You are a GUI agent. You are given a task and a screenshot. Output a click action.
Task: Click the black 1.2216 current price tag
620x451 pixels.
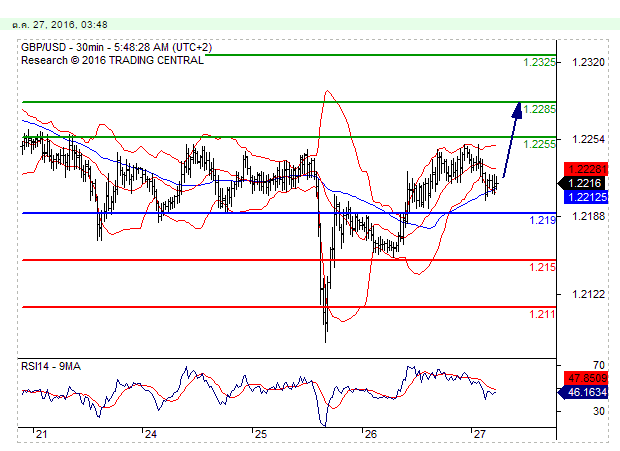tap(581, 183)
